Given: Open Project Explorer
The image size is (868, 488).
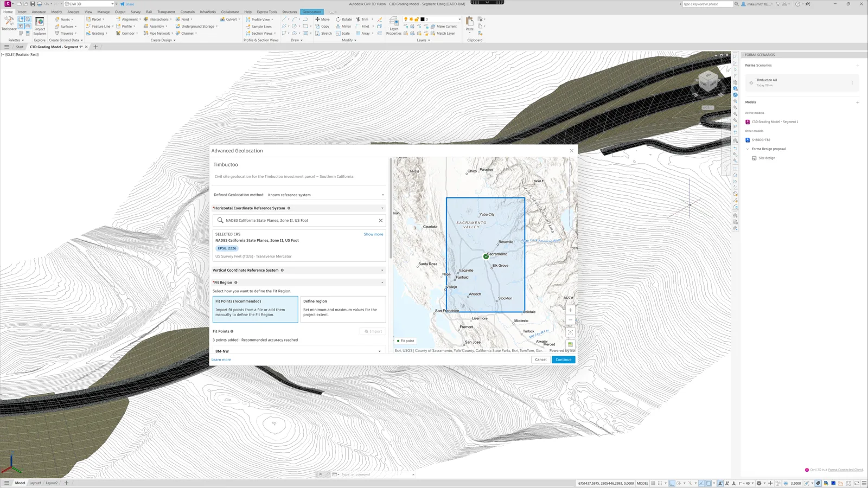Looking at the screenshot, I should coord(40,25).
